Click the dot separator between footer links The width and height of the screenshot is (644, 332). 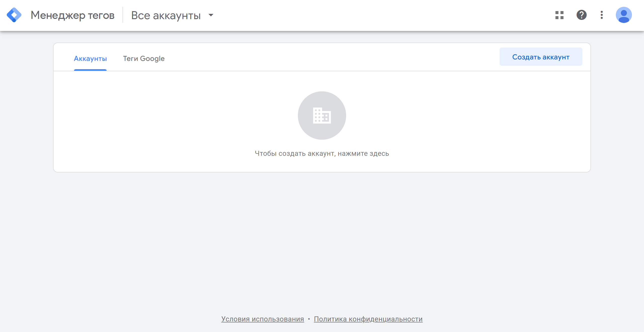tap(309, 319)
